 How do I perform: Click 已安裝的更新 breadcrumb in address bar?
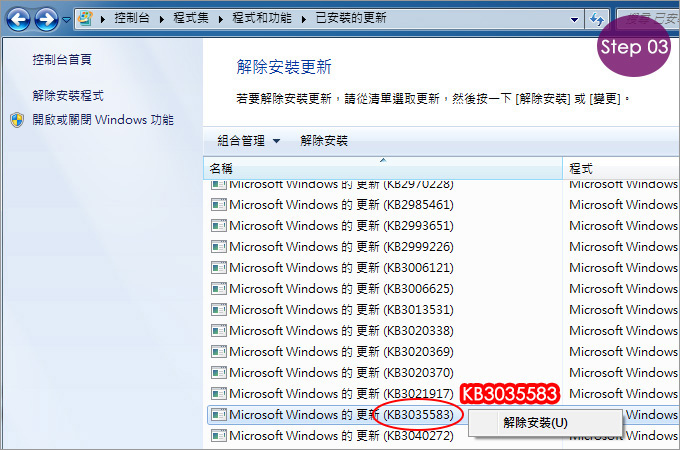tap(351, 18)
